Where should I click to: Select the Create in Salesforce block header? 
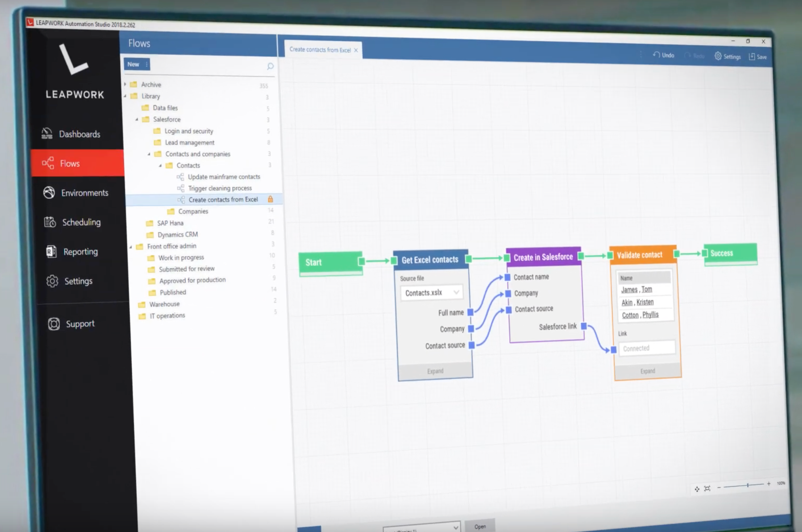544,257
